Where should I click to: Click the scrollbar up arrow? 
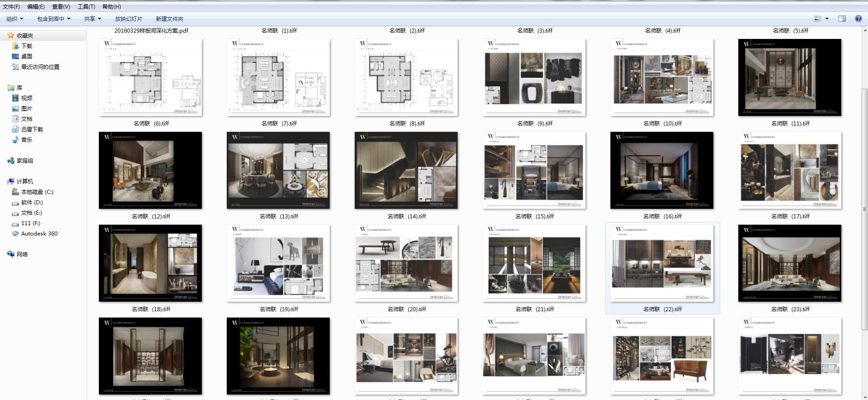click(x=864, y=30)
